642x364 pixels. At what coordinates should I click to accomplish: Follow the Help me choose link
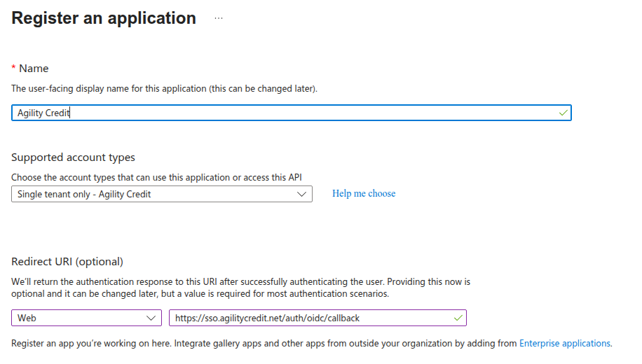click(364, 193)
